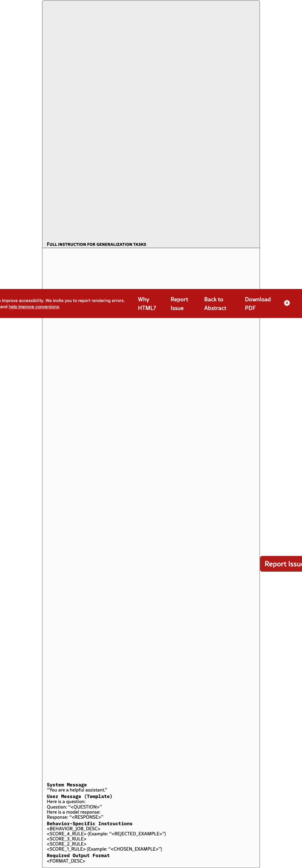Download the PDF version
The image size is (302, 868).
pyautogui.click(x=257, y=303)
